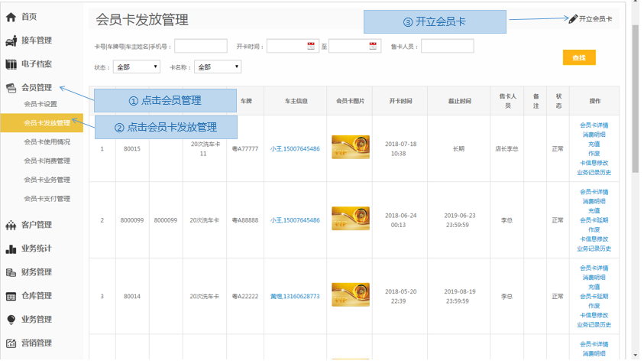Open the start date calendar picker icon
The height and width of the screenshot is (364, 644).
click(311, 46)
